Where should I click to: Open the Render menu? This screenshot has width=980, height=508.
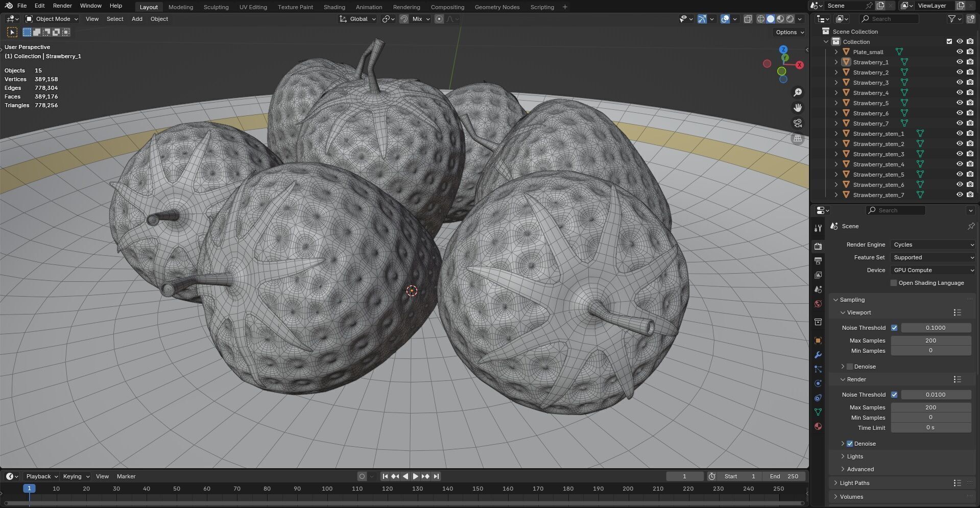(62, 6)
